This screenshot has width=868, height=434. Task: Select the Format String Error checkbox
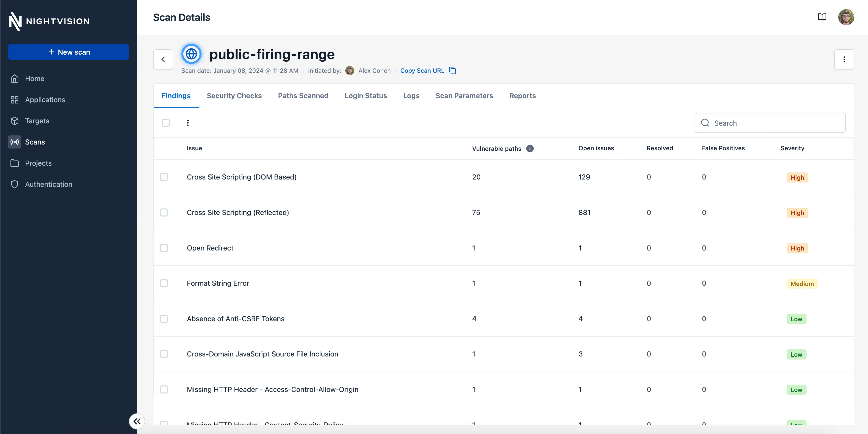(x=164, y=283)
